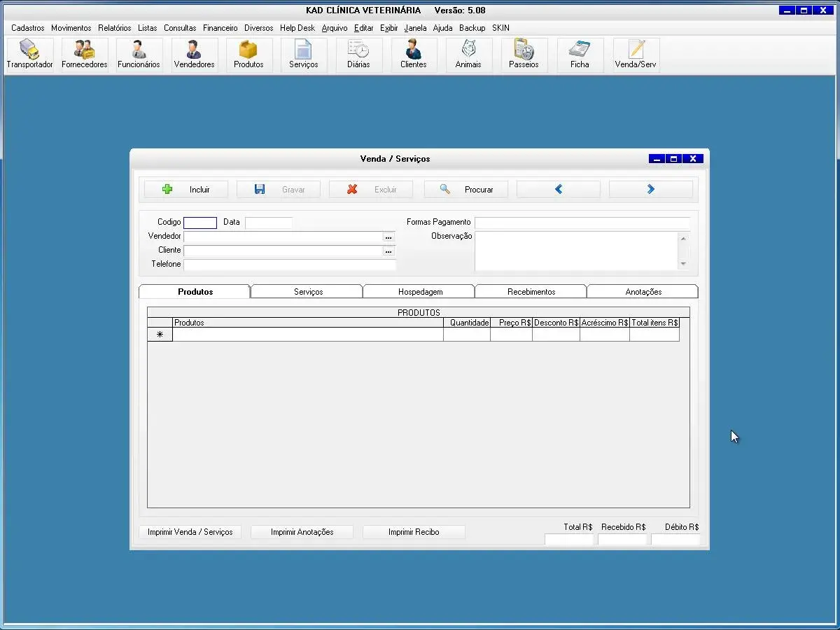Switch to the Recebimentos tab

pyautogui.click(x=531, y=292)
